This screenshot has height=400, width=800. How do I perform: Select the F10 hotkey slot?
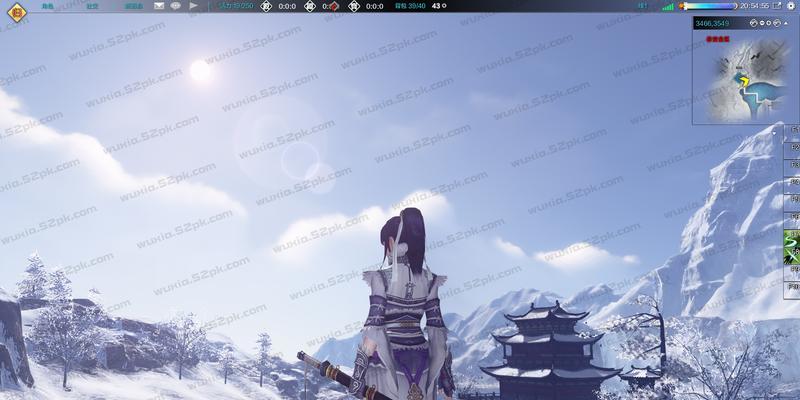click(x=792, y=290)
